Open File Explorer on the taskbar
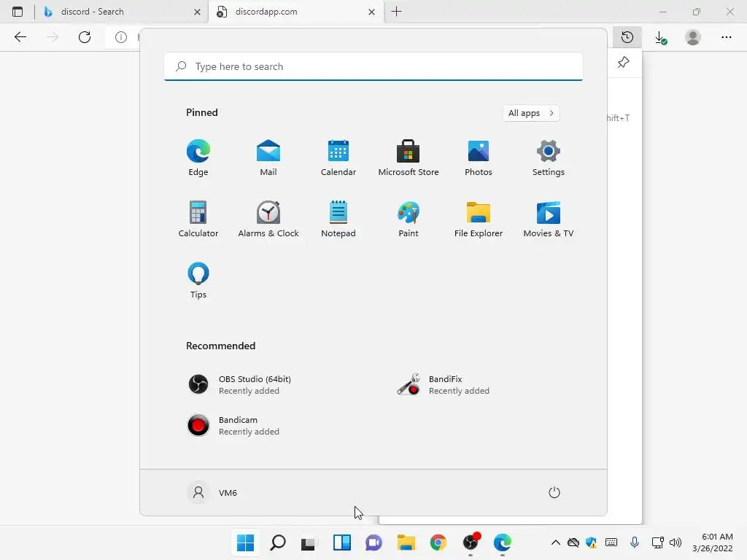Screen dimensions: 747x560 pos(406,542)
